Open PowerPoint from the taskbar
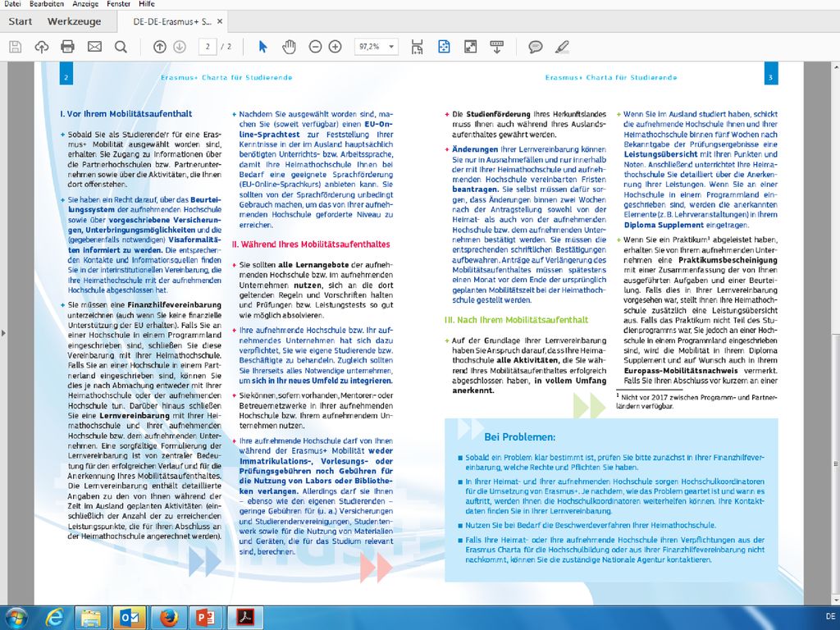840x630 pixels. point(206,618)
